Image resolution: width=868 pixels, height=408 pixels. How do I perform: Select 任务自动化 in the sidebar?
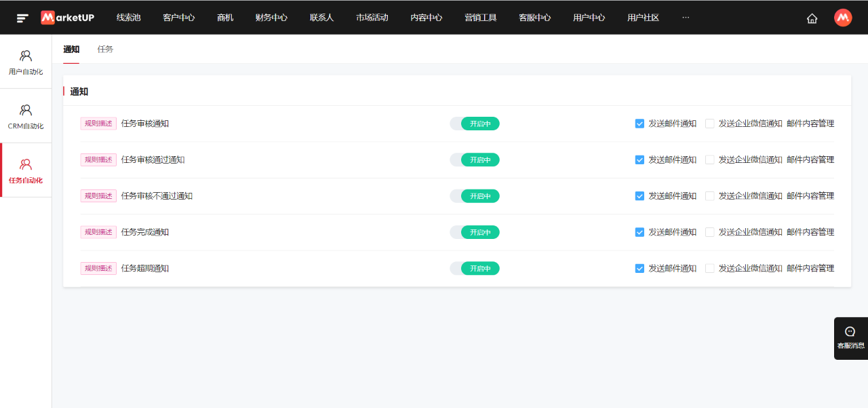click(26, 170)
